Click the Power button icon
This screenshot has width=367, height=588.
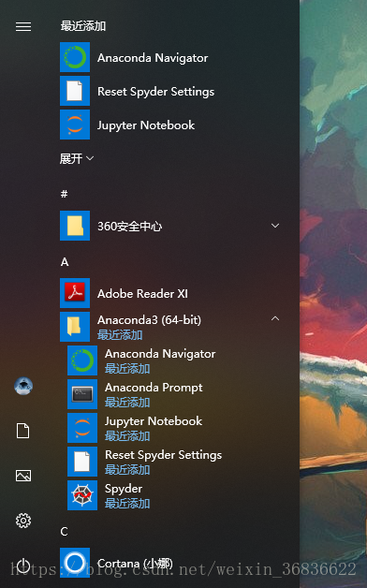23,566
